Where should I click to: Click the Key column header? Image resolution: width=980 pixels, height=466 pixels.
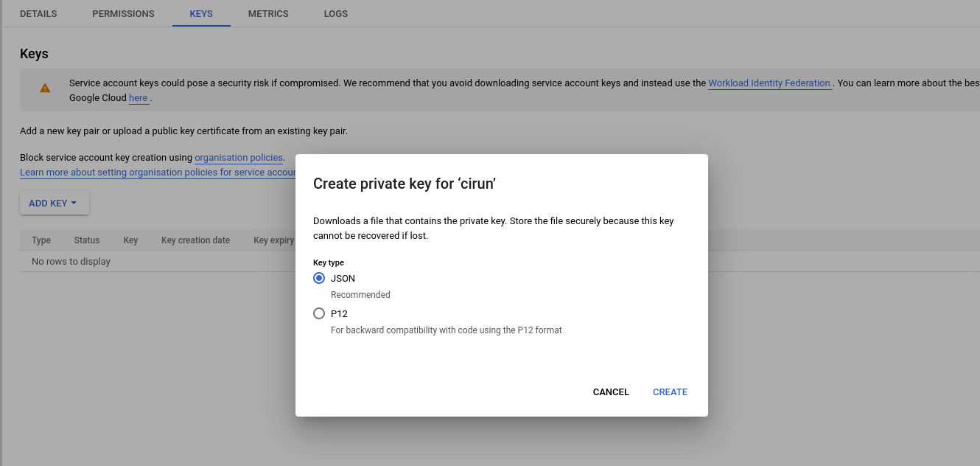(x=130, y=240)
